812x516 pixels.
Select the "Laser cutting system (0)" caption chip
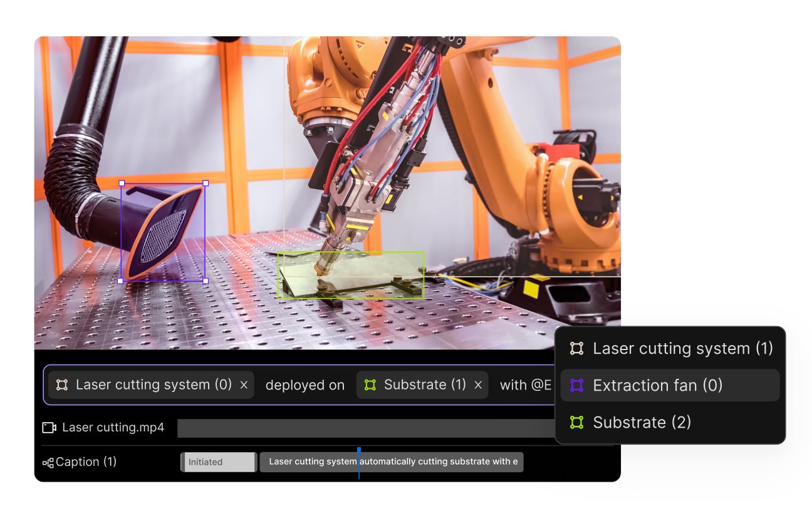point(151,385)
